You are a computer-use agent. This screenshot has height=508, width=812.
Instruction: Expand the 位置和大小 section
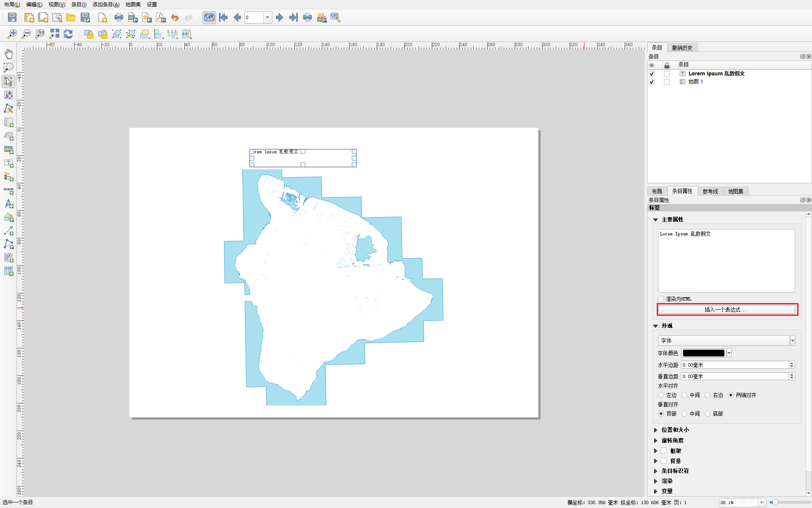pos(675,430)
